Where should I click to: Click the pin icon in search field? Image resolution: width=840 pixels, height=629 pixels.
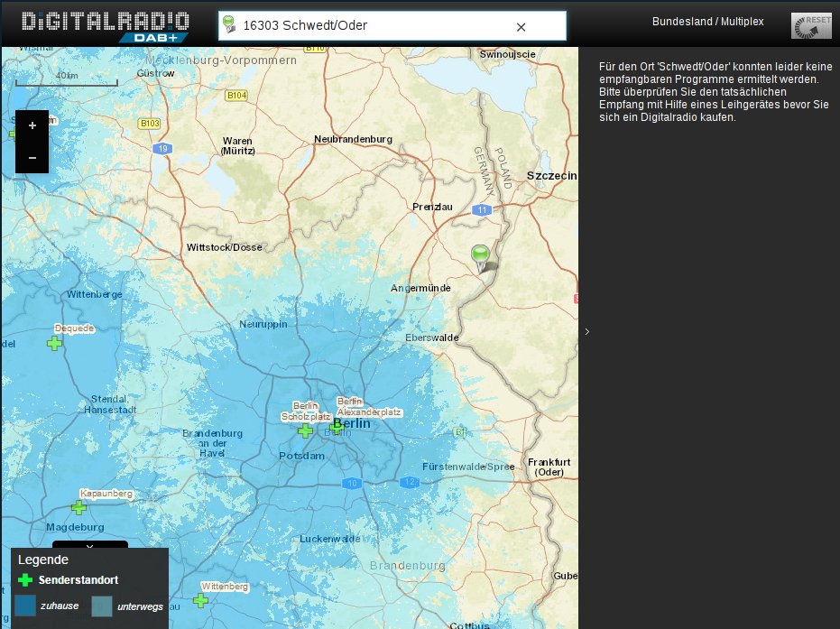[229, 25]
